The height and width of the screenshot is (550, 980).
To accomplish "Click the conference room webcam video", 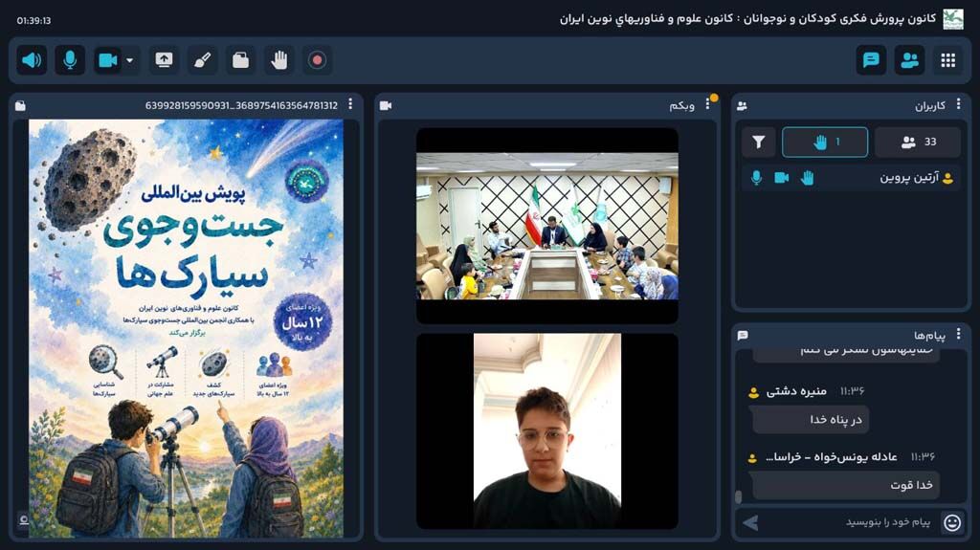I will pos(546,226).
